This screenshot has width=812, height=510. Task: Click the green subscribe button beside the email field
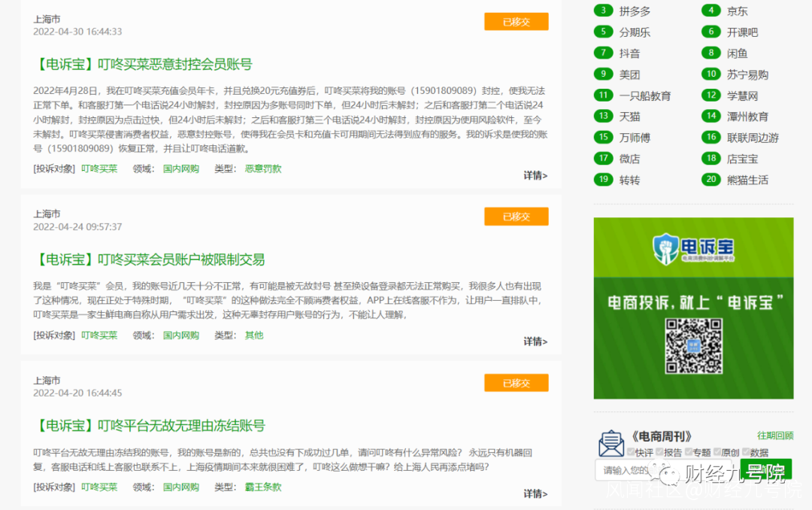[766, 469]
